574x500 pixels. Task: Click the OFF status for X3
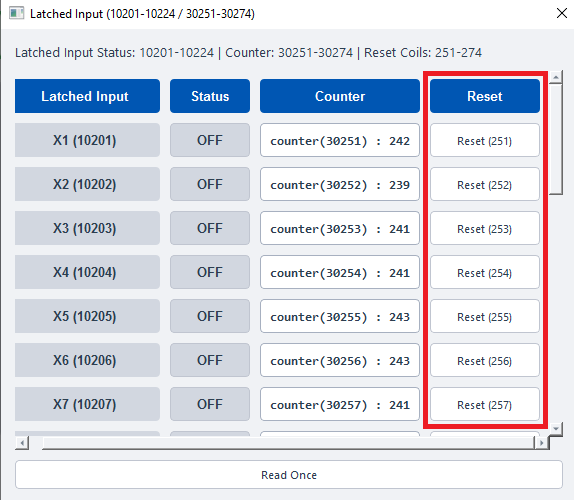click(x=210, y=228)
